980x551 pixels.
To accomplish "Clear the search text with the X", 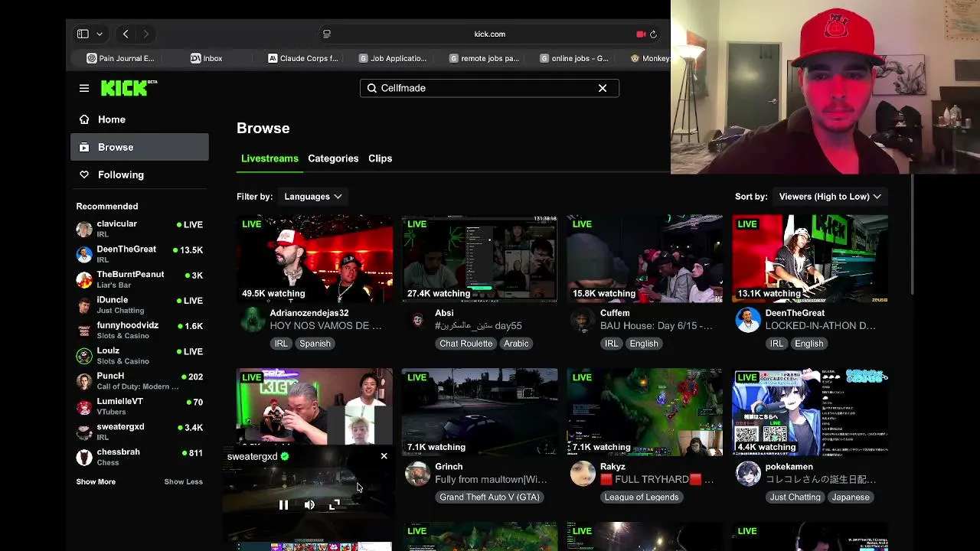I will pos(603,88).
